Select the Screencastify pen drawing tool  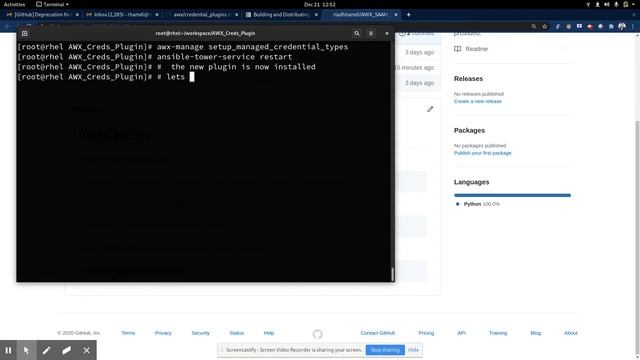[47, 350]
